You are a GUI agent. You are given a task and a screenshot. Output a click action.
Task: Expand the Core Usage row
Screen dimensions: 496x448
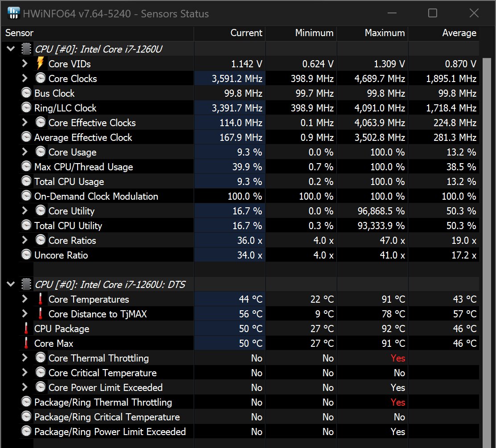pyautogui.click(x=25, y=152)
